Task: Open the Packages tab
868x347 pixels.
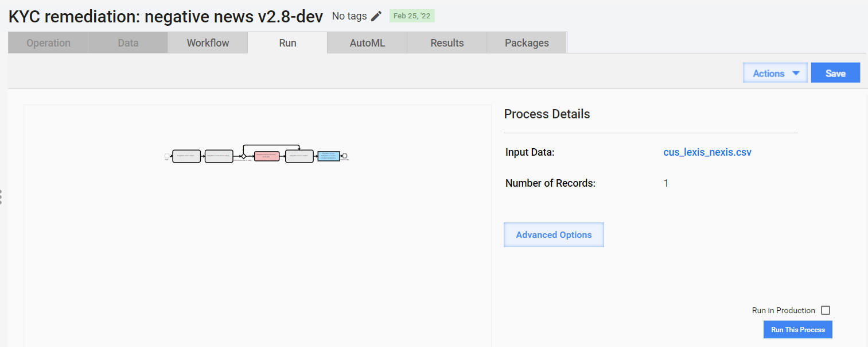Action: 527,43
